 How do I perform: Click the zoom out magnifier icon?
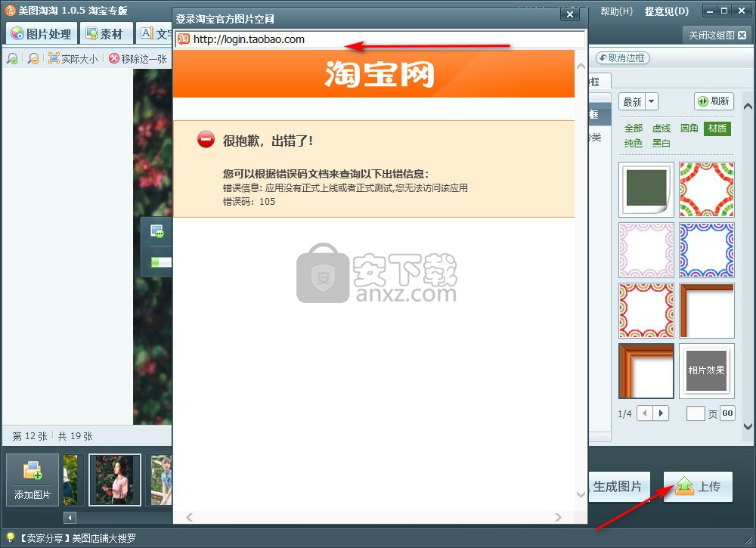click(x=33, y=58)
